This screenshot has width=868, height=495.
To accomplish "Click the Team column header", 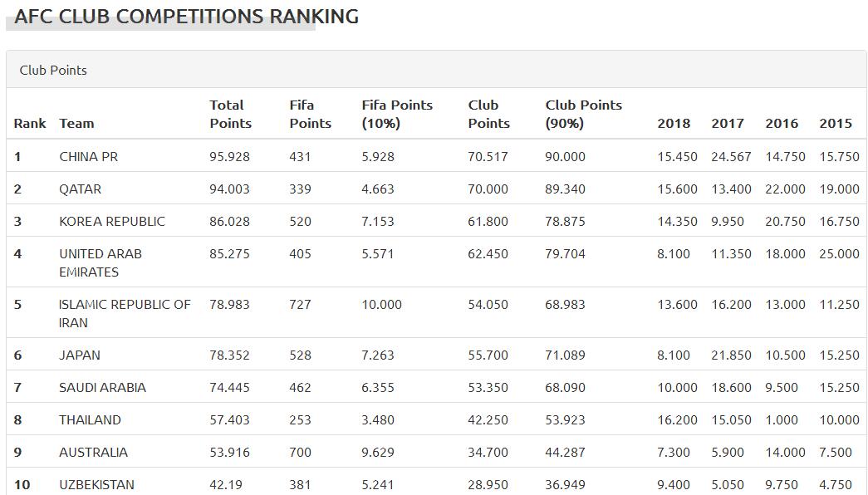I will 76,123.
